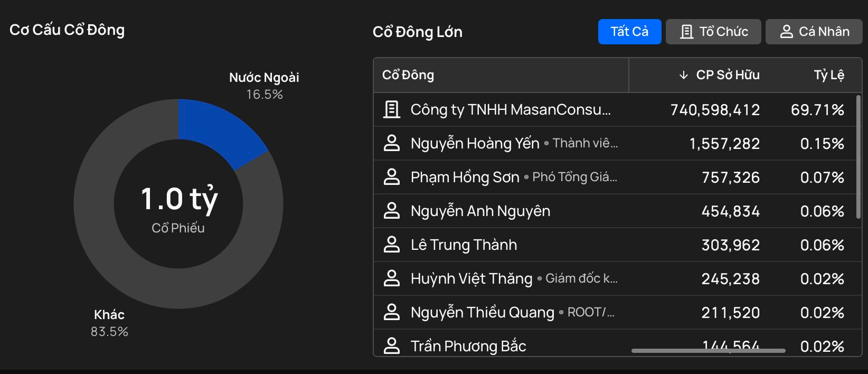Click the Cổ Đông column header
The height and width of the screenshot is (374, 868).
click(408, 75)
